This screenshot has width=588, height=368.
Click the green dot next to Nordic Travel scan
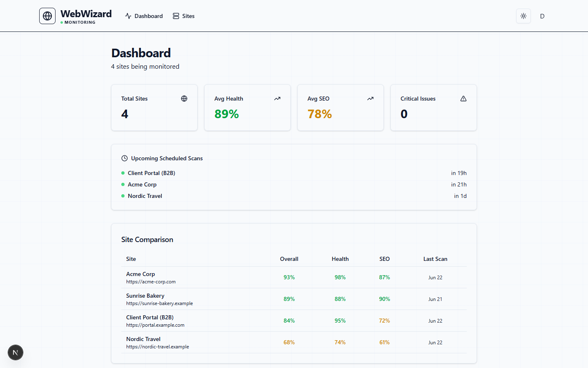click(x=123, y=196)
